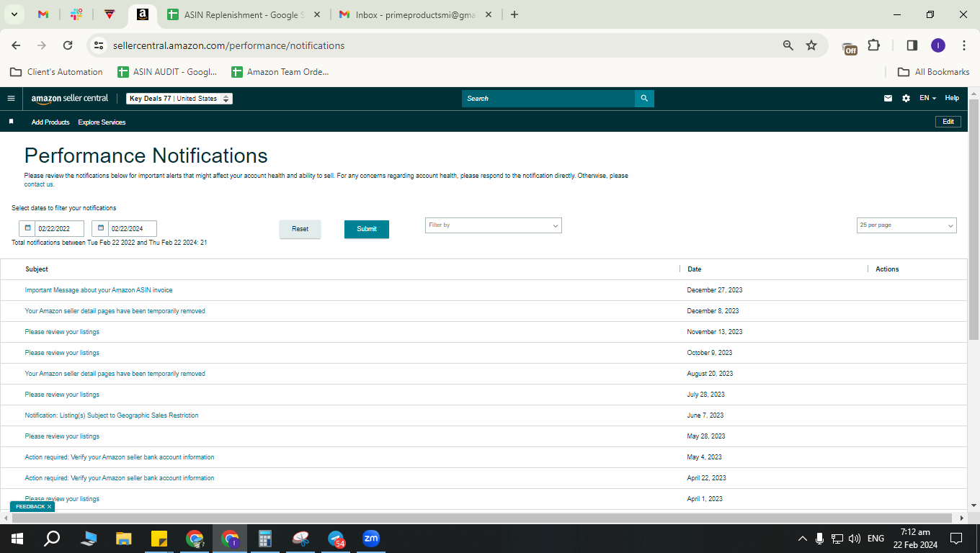This screenshot has height=553, width=980.
Task: Click the Seller Central search magnifier button
Action: (x=644, y=99)
